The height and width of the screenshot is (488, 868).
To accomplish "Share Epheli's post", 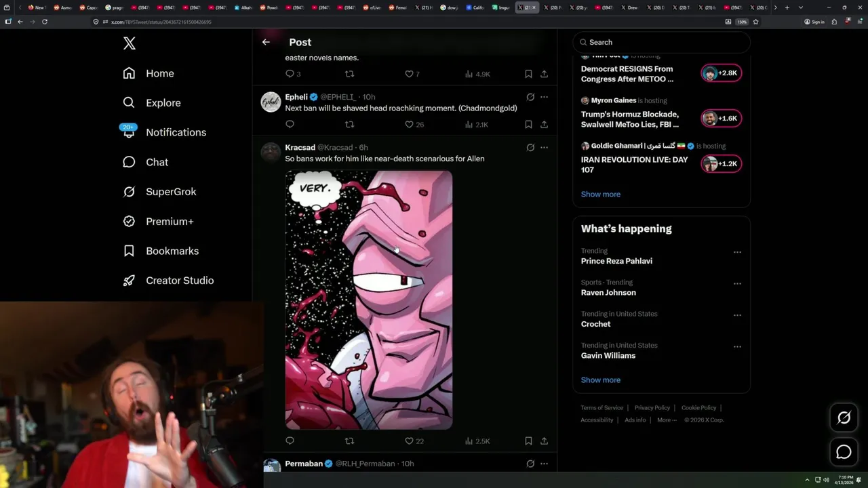I will pos(544,124).
